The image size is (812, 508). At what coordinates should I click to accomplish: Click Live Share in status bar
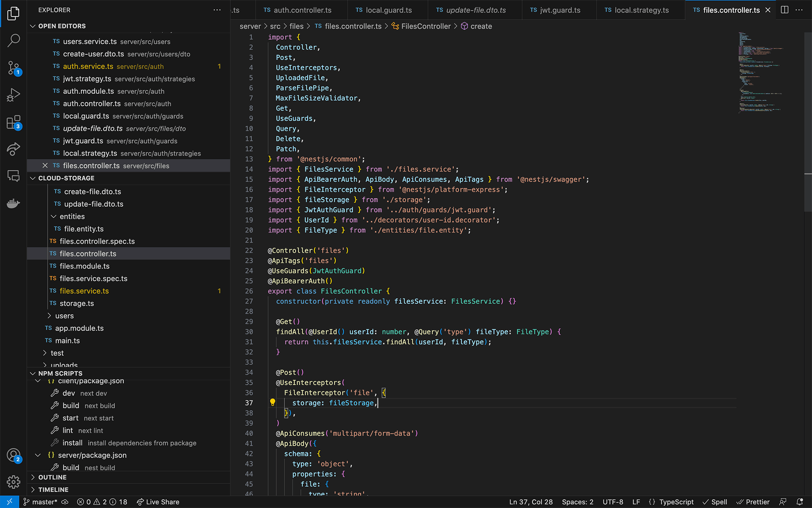(158, 502)
